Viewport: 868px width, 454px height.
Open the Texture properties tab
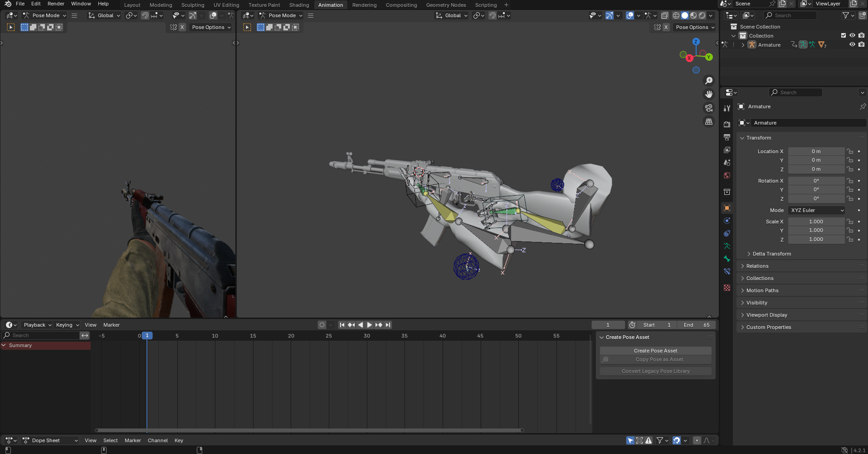point(727,288)
